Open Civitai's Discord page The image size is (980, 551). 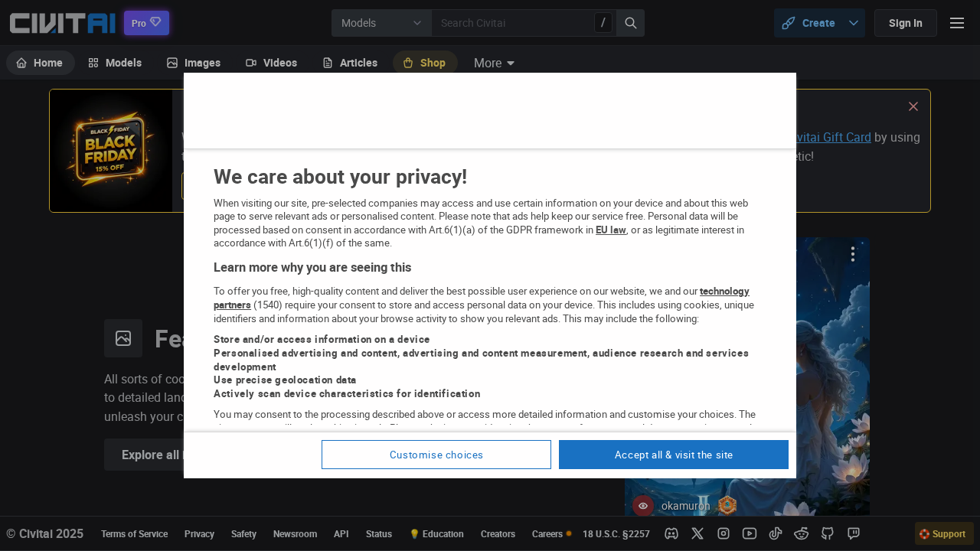[x=671, y=533]
